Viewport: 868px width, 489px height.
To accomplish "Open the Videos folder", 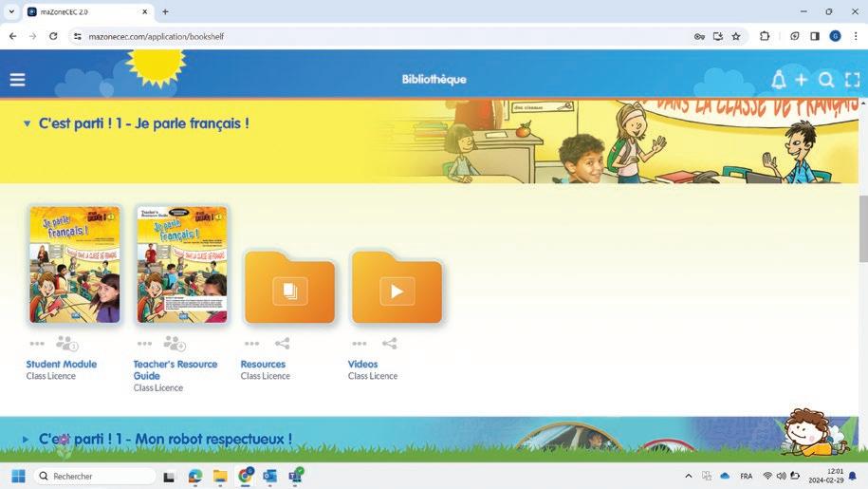I will (x=397, y=288).
